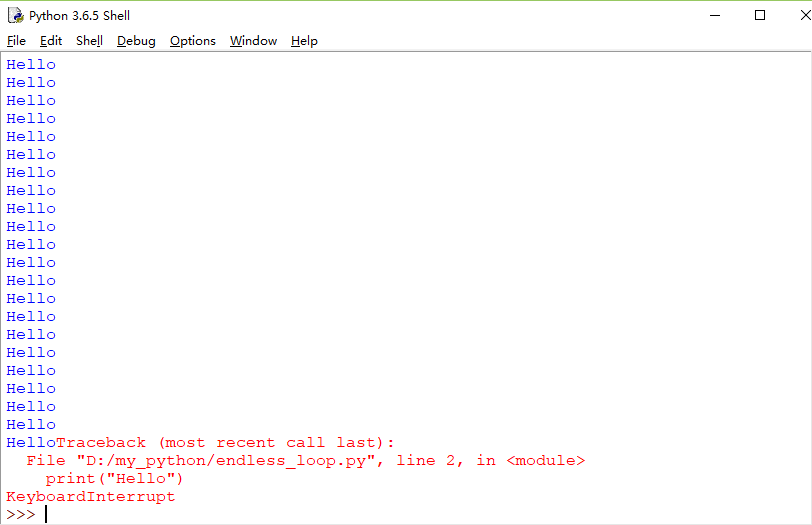Maximize the Python Shell window
The height and width of the screenshot is (525, 812).
[x=760, y=16]
